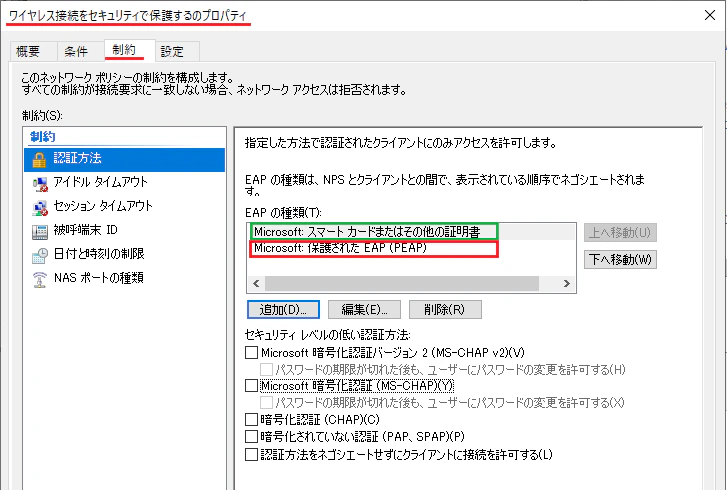The width and height of the screenshot is (727, 490).
Task: Select Microsoft: 保護された EAP (PEAP) entry
Action: (x=374, y=248)
